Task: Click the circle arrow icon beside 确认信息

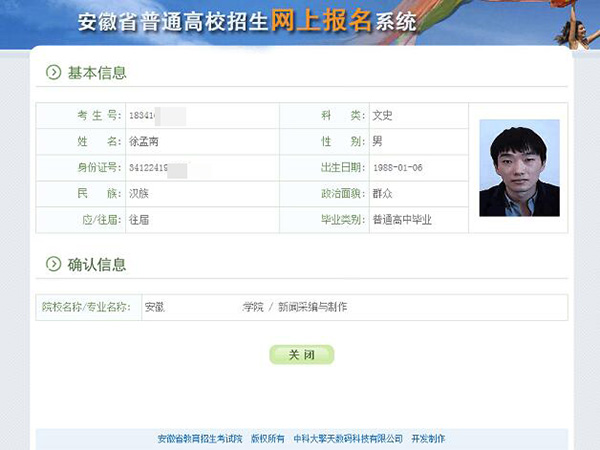Action: point(54,264)
